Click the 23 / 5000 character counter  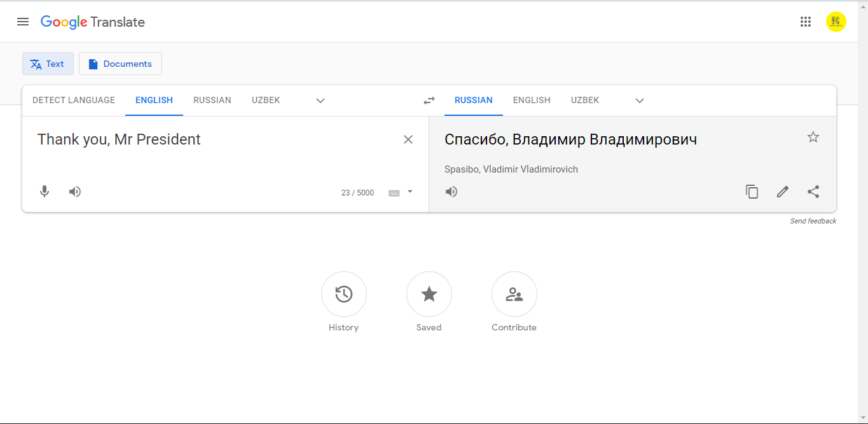(x=357, y=193)
